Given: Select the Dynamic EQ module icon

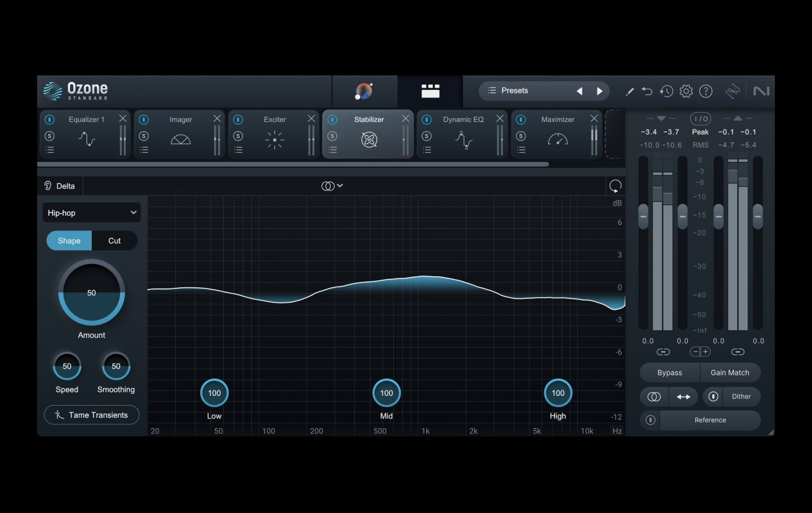Looking at the screenshot, I should point(463,140).
